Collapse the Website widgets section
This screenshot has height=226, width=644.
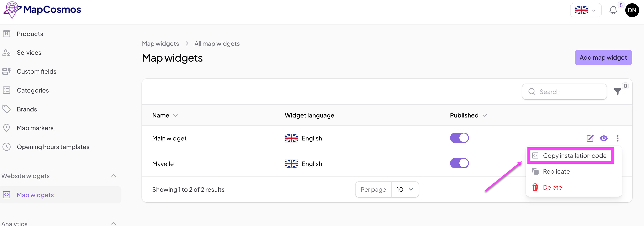point(113,176)
